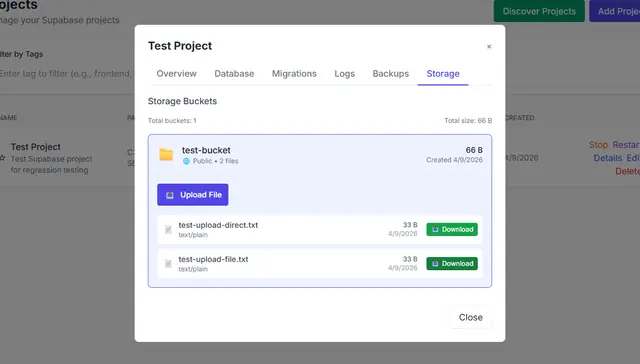Click the 'Public • 2 files' label
This screenshot has height=364, width=640.
[216, 161]
